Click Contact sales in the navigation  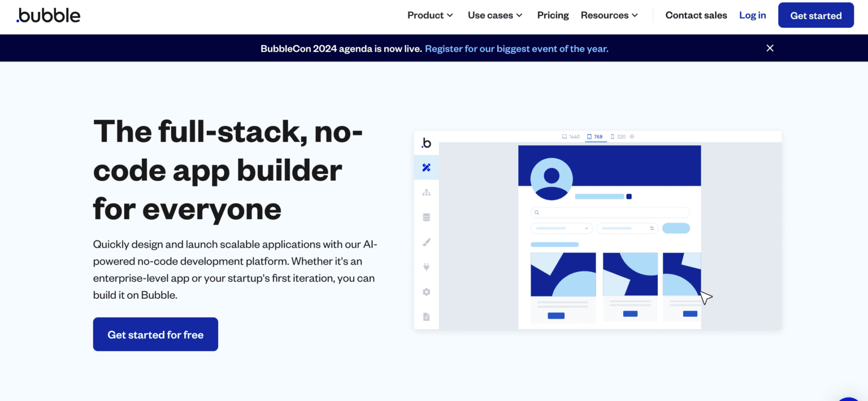coord(696,15)
